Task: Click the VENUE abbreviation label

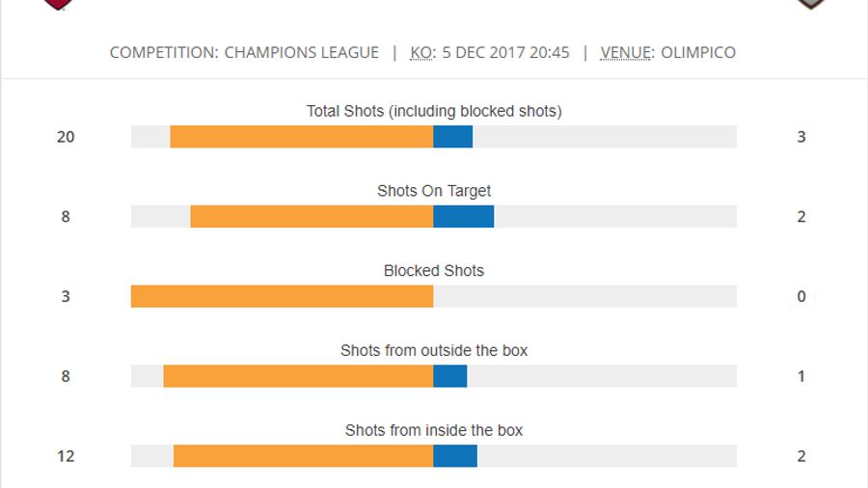Action: click(x=625, y=52)
